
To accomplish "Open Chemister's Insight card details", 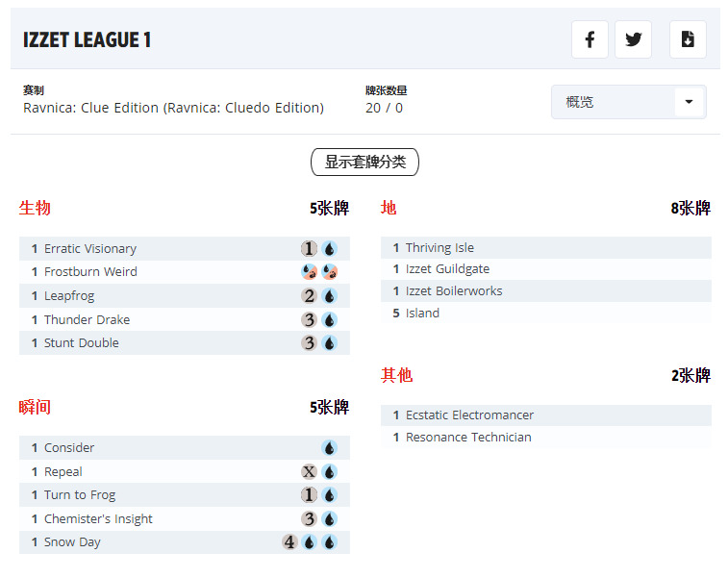I will [x=98, y=519].
